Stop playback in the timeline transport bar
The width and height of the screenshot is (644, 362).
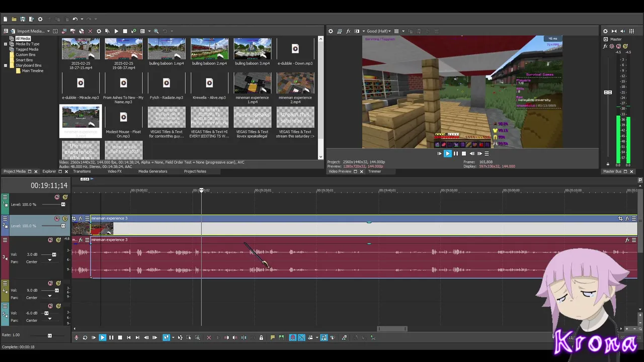pos(120,338)
